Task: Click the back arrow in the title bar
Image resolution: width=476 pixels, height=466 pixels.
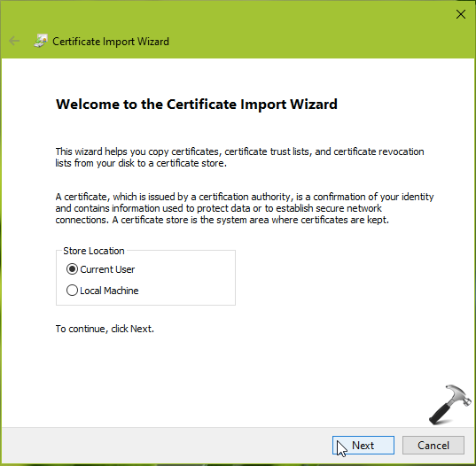Action: coord(14,41)
